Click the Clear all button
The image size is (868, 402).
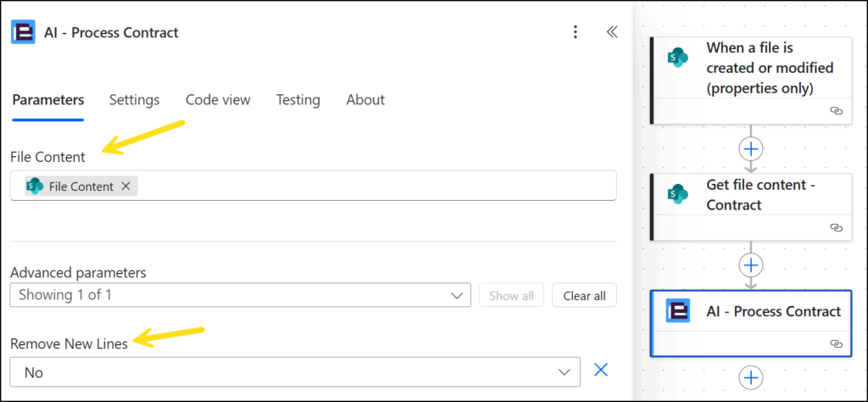tap(584, 295)
